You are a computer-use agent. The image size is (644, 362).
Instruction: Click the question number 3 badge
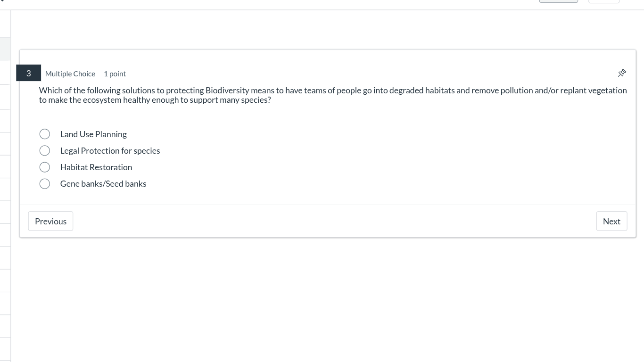point(29,73)
